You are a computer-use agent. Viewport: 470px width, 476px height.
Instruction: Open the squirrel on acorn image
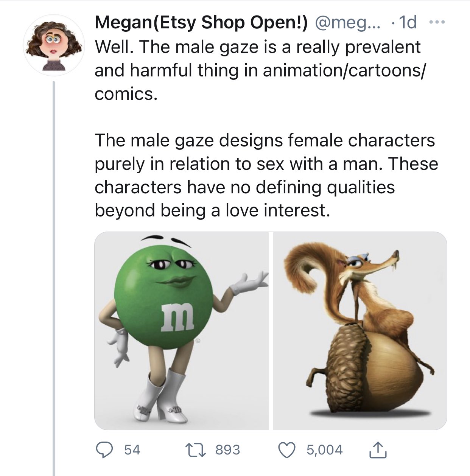coord(360,331)
